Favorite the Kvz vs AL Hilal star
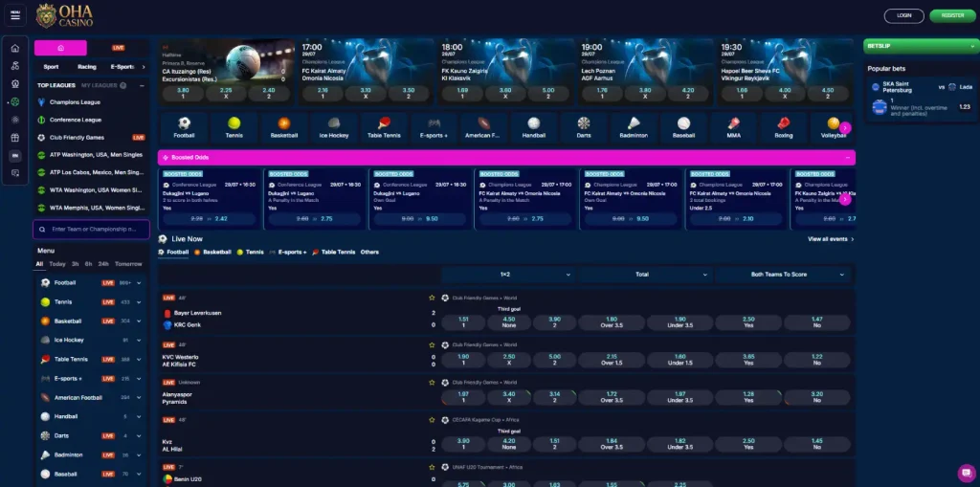The height and width of the screenshot is (487, 980). click(x=432, y=420)
